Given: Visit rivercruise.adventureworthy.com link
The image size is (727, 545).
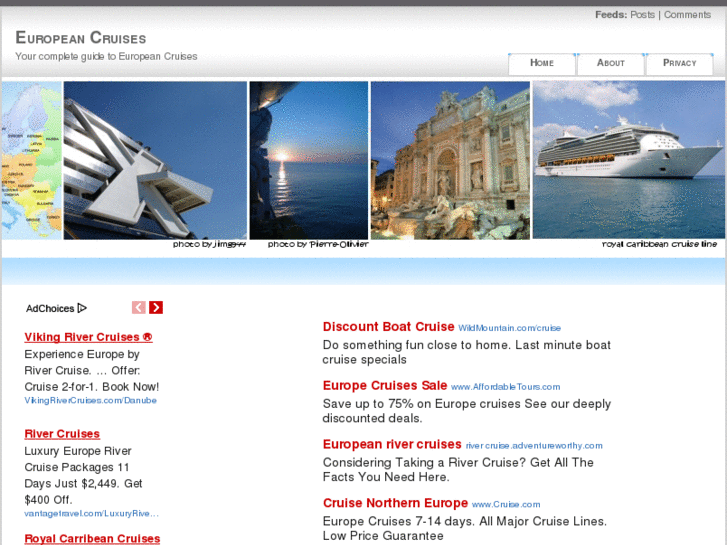Looking at the screenshot, I should tap(534, 446).
